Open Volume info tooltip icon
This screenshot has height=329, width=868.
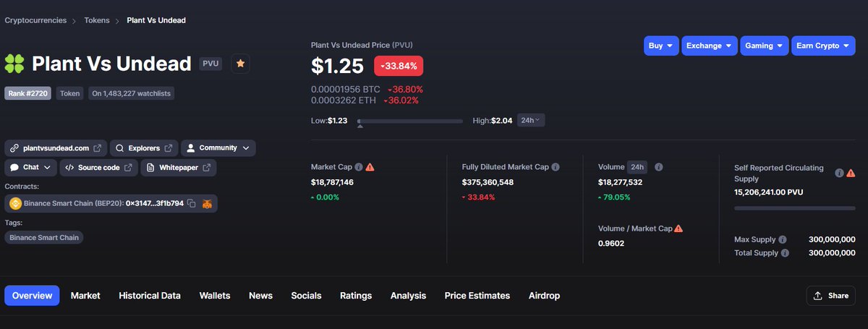click(x=659, y=167)
